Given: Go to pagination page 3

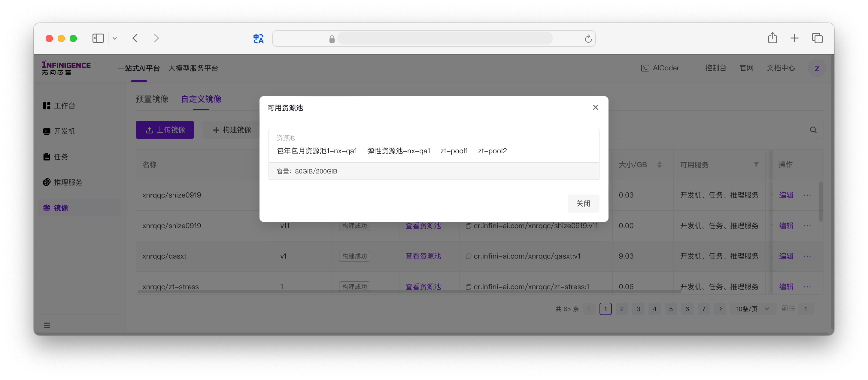Looking at the screenshot, I should click(x=638, y=309).
